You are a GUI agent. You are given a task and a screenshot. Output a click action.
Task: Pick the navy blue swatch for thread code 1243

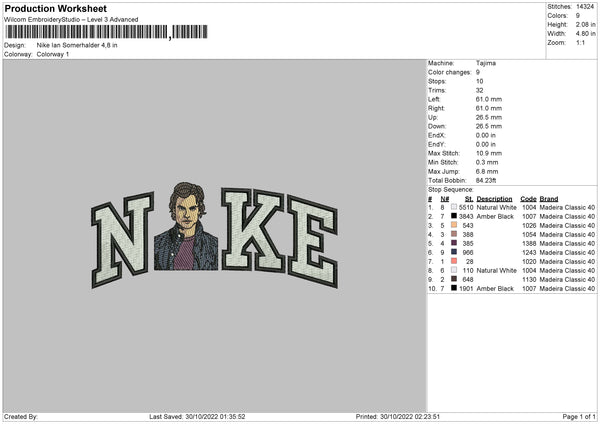454,252
